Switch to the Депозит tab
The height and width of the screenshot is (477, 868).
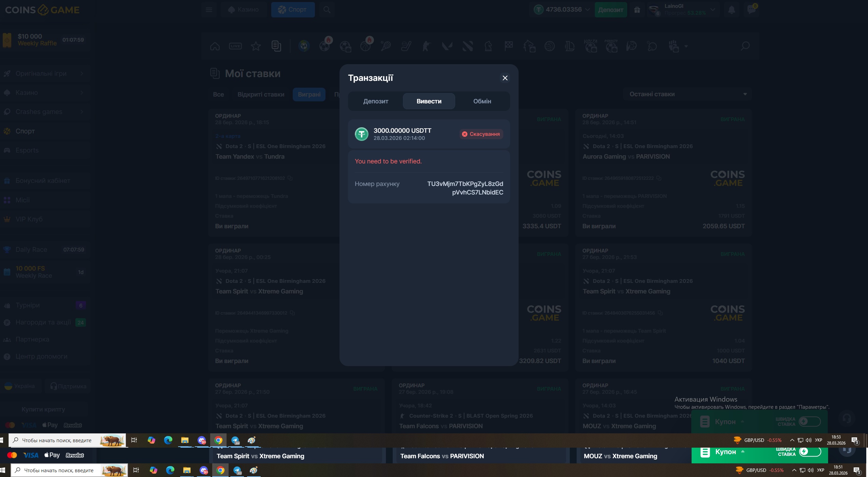pyautogui.click(x=376, y=101)
